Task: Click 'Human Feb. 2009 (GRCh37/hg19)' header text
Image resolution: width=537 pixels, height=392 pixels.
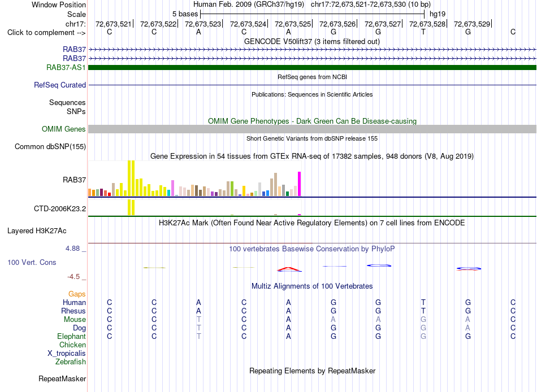Action: click(x=249, y=5)
